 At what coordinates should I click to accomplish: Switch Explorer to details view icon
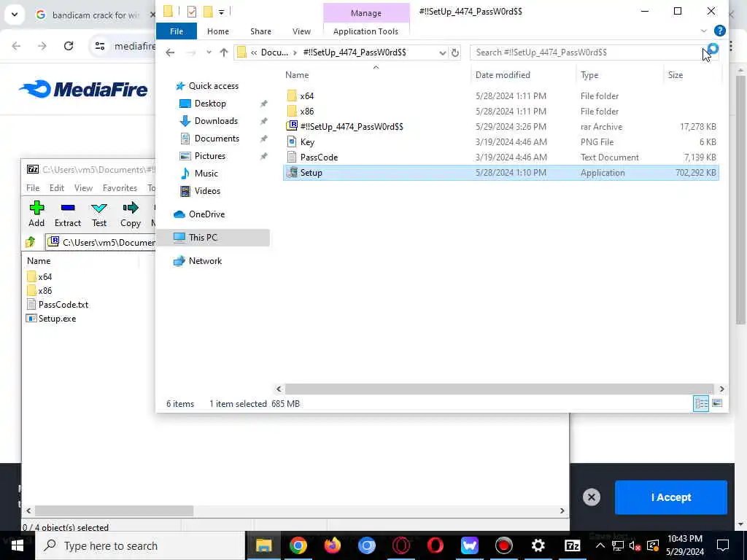point(701,403)
